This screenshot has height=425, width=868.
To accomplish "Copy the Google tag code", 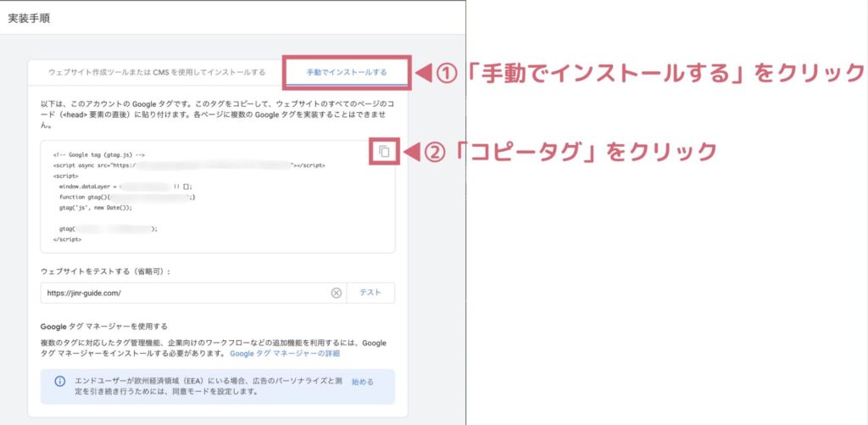I will point(385,152).
